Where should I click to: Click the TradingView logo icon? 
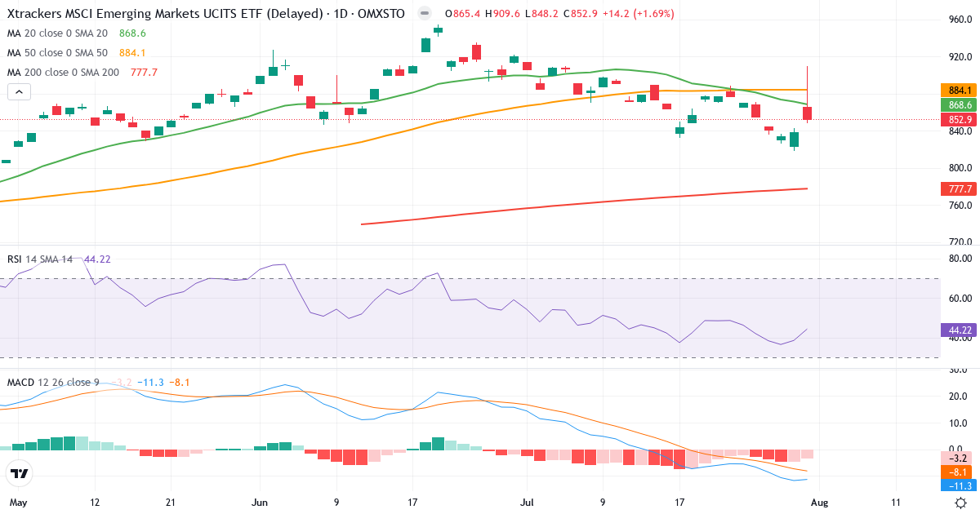20,473
